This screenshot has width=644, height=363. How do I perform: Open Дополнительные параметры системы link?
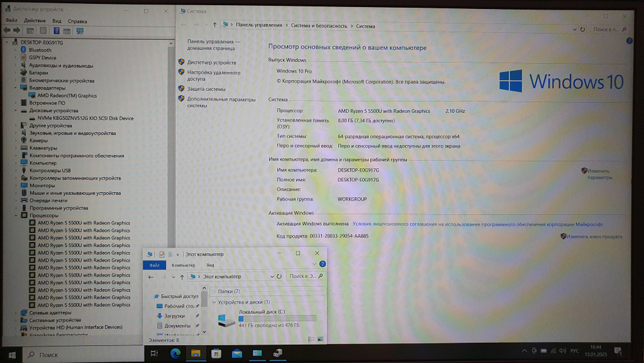point(221,103)
